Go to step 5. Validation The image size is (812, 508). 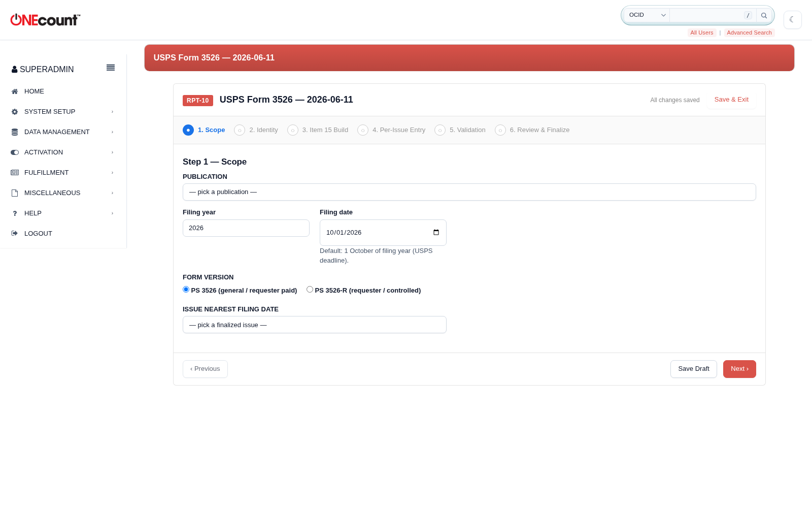click(x=460, y=130)
